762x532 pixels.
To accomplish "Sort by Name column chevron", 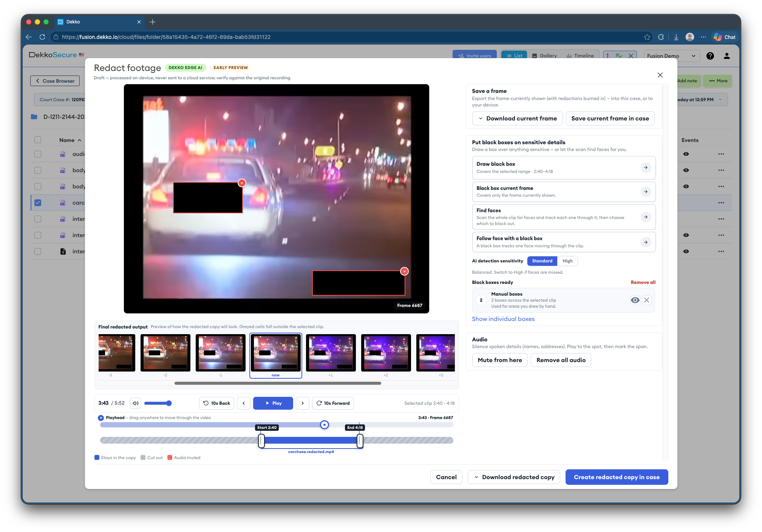I will [x=80, y=140].
